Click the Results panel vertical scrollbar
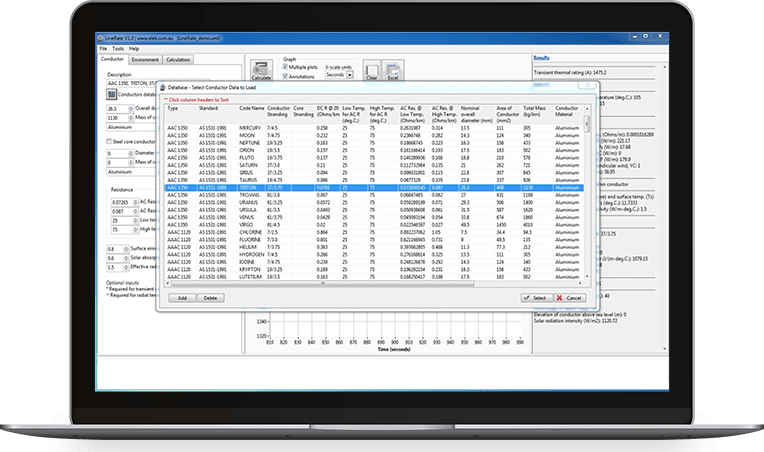 click(x=665, y=208)
